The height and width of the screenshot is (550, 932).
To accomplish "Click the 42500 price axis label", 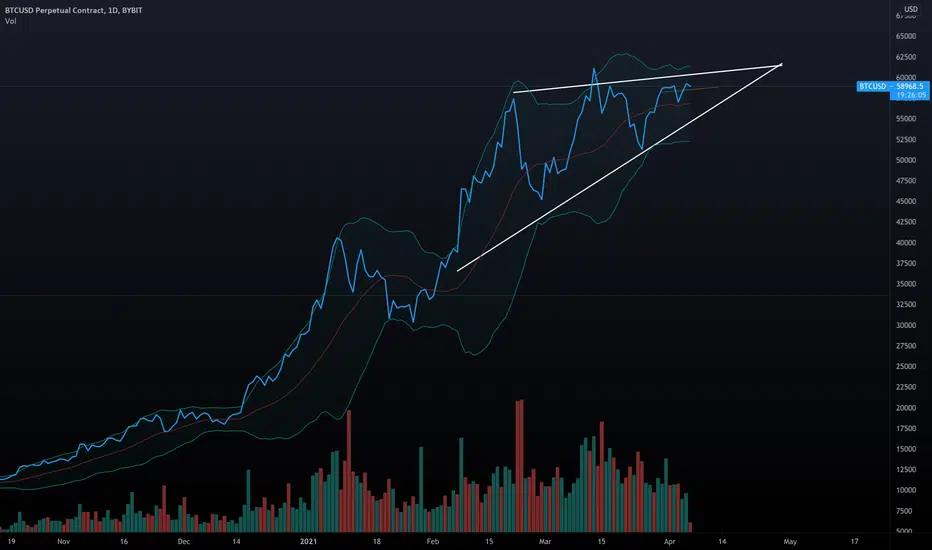I will click(x=906, y=222).
